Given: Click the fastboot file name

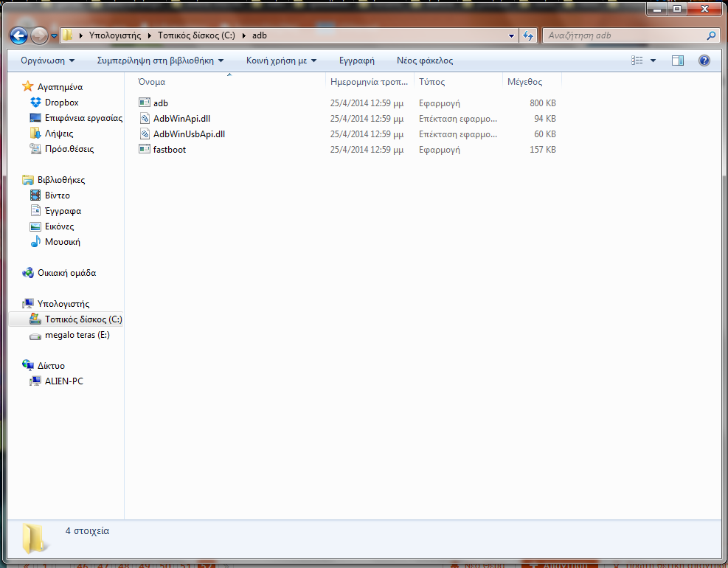Looking at the screenshot, I should [x=170, y=150].
